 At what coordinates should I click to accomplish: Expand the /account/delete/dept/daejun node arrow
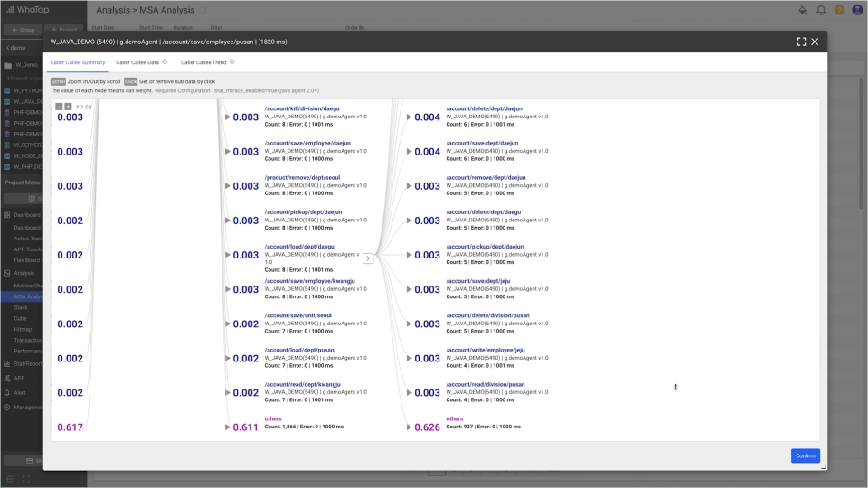pos(409,117)
